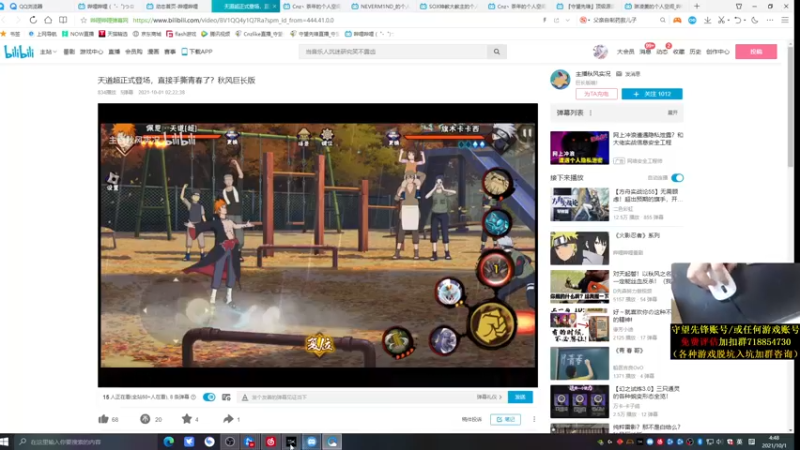The height and width of the screenshot is (450, 800).
Task: Click the browser address bar URL
Action: [233, 20]
